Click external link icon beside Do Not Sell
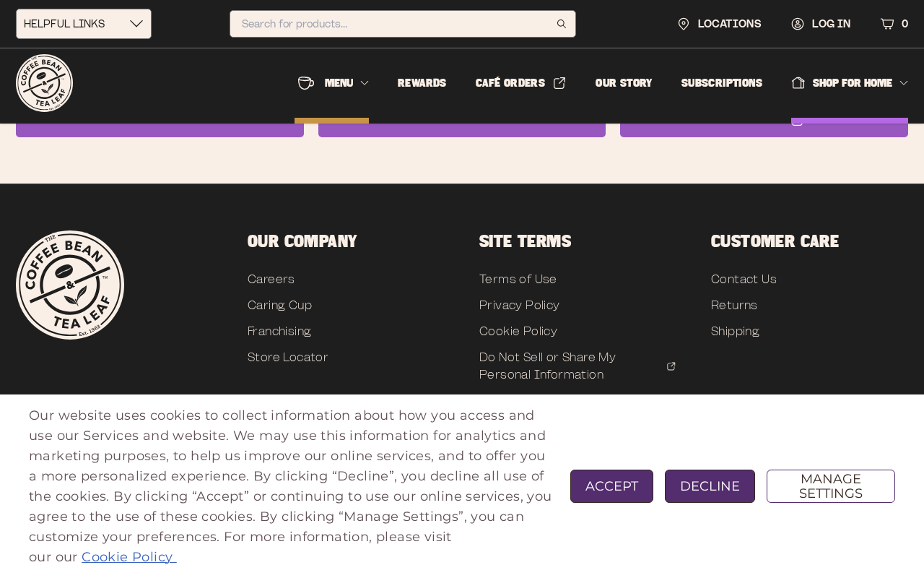 [671, 366]
